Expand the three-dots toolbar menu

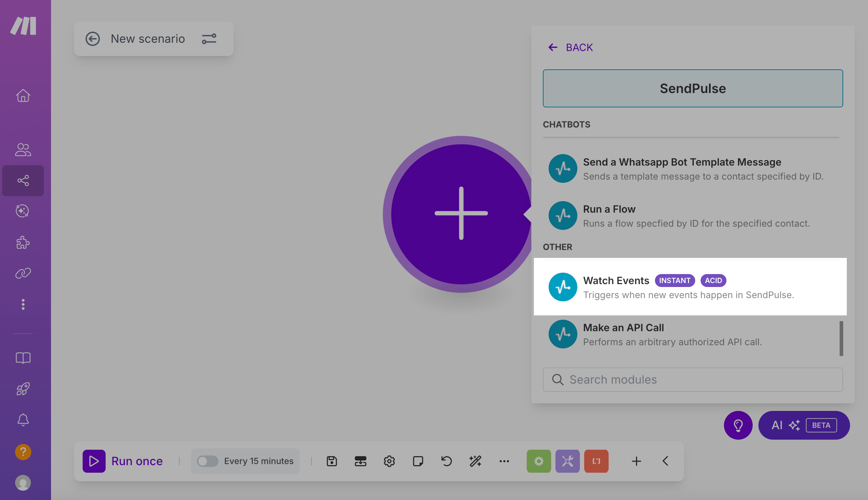point(504,461)
